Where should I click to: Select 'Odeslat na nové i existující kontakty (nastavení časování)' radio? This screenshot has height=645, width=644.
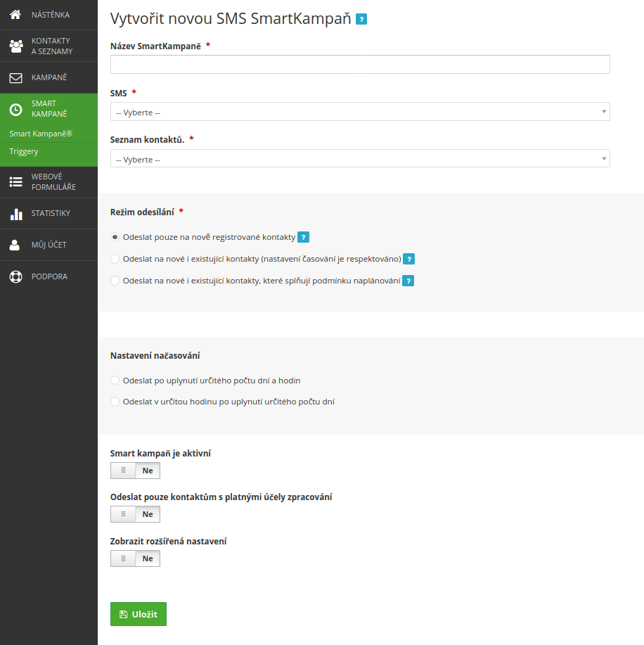pyautogui.click(x=115, y=259)
